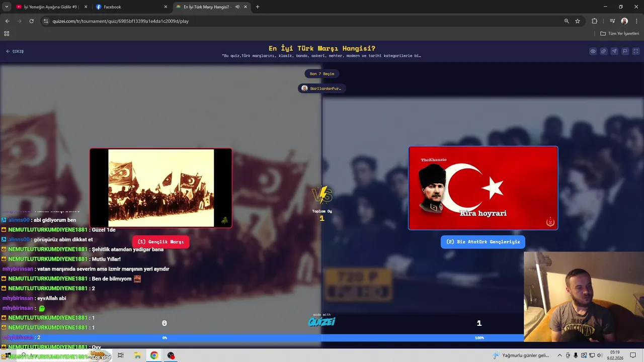Image resolution: width=644 pixels, height=362 pixels.
Task: Open Task View on the taskbar
Action: coord(121,355)
